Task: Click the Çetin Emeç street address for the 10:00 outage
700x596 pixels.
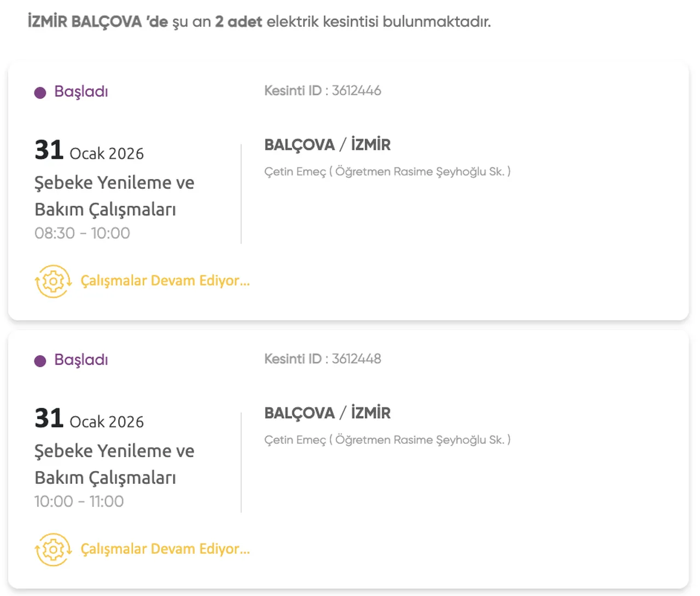Action: pos(387,440)
